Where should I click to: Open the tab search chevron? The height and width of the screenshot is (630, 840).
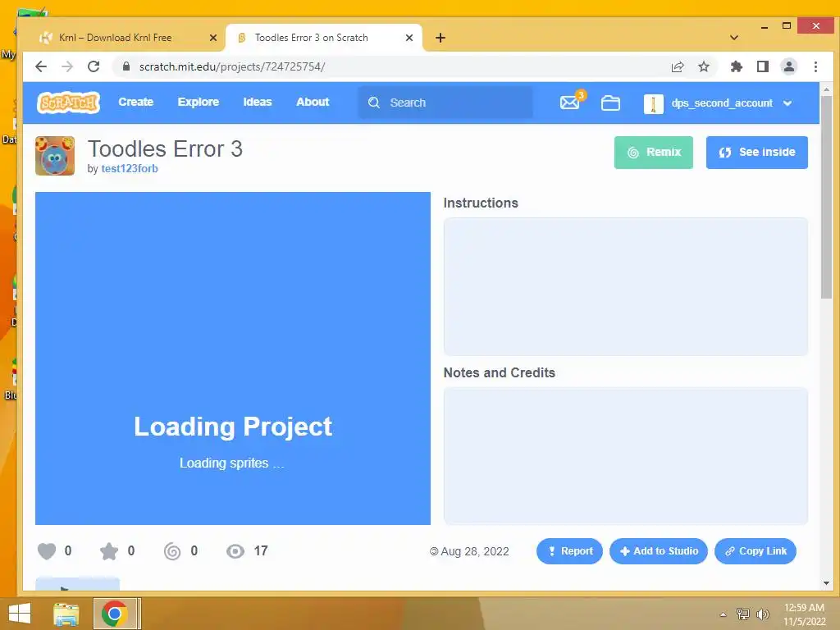(734, 38)
